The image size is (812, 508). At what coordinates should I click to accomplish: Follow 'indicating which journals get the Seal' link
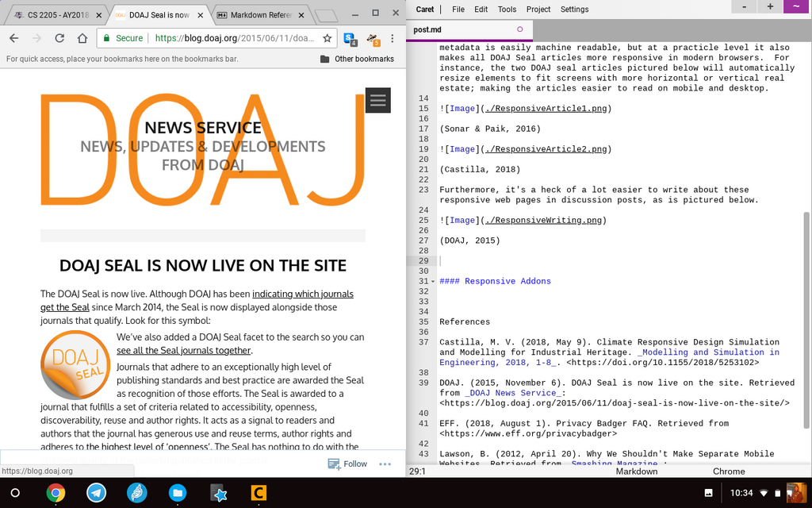point(197,301)
